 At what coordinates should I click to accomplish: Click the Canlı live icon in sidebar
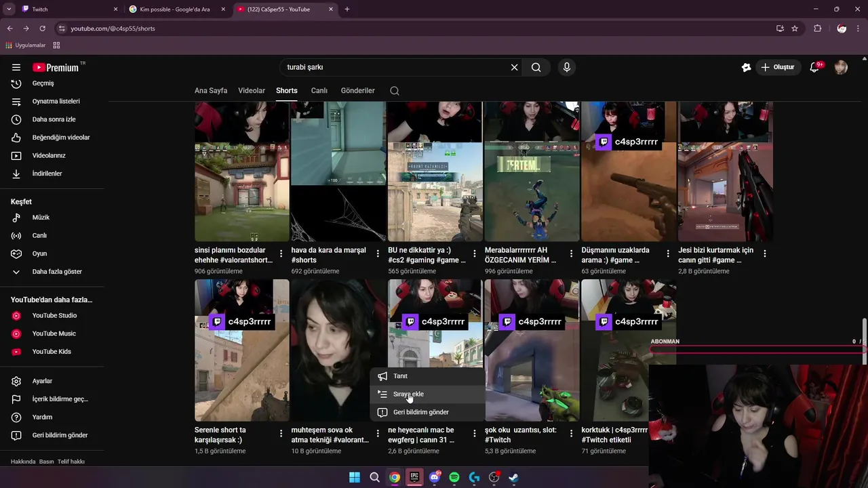click(x=16, y=235)
